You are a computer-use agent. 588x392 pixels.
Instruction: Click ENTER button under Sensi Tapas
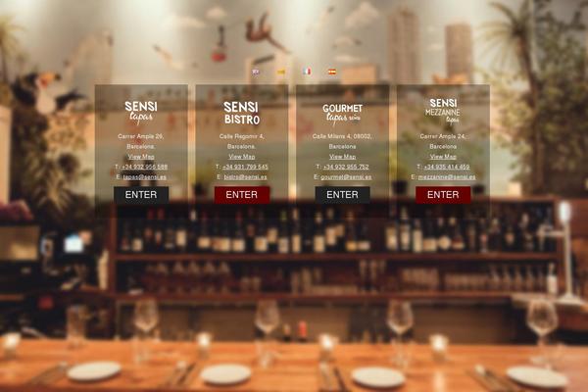click(141, 195)
